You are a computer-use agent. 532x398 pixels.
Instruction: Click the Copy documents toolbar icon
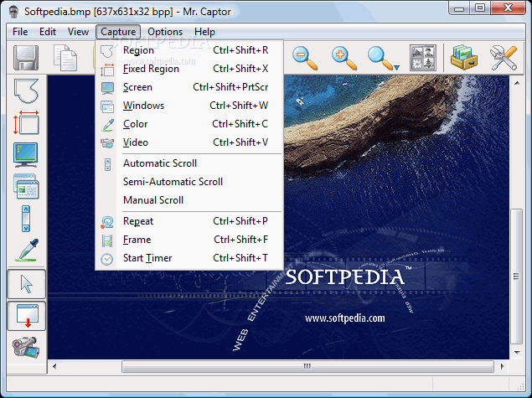tap(65, 58)
